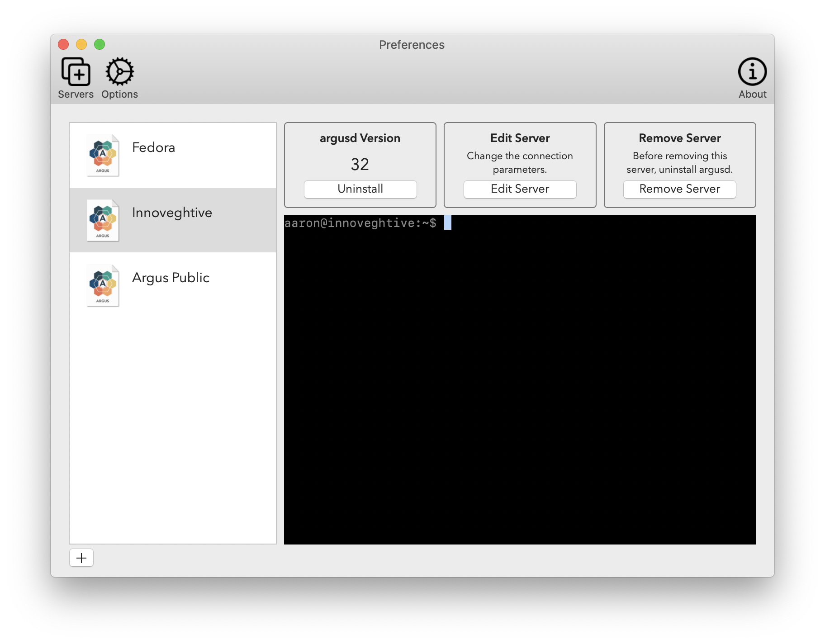The height and width of the screenshot is (644, 825).
Task: Click 'Change the connection parameters.' description
Action: (x=520, y=162)
